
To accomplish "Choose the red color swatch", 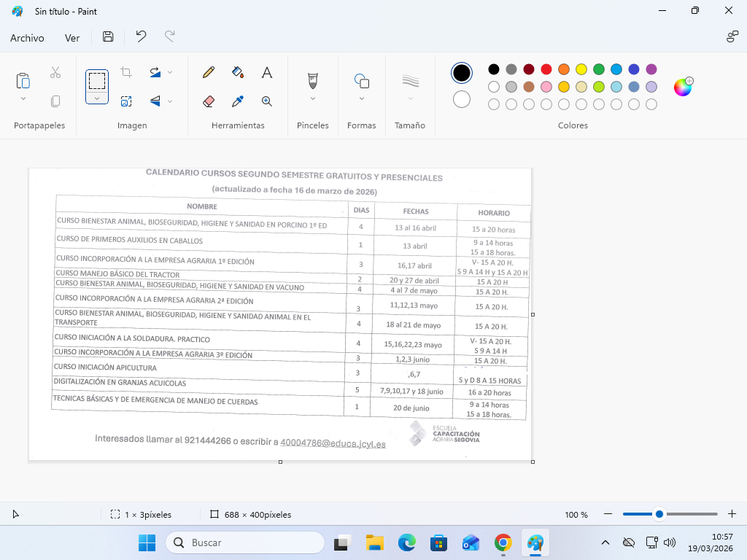I will click(546, 69).
